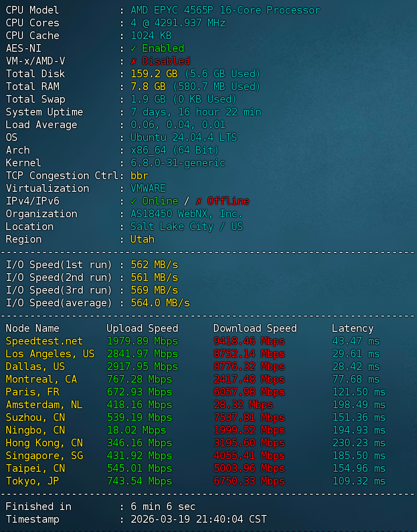Click the green checkmark beside AES-NI Enabled

pyautogui.click(x=133, y=48)
